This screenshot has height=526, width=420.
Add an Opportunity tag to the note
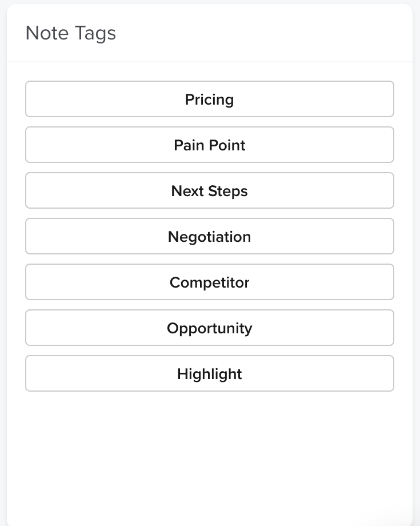210,328
